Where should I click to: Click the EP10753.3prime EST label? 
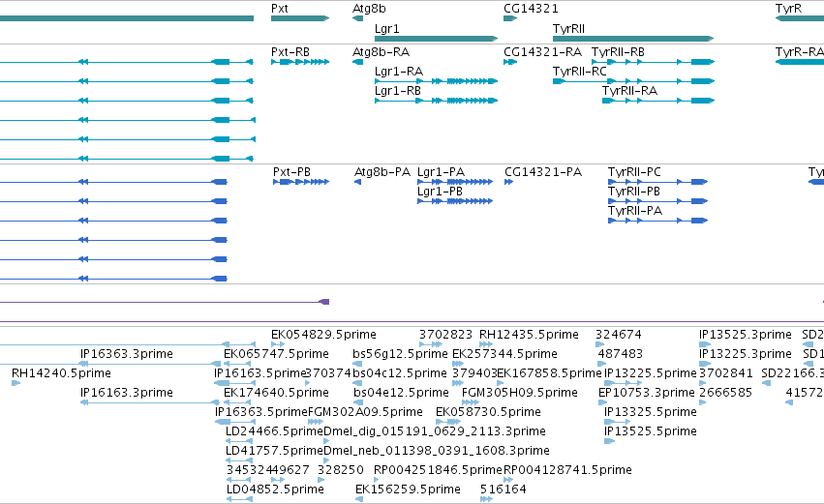pyautogui.click(x=647, y=393)
